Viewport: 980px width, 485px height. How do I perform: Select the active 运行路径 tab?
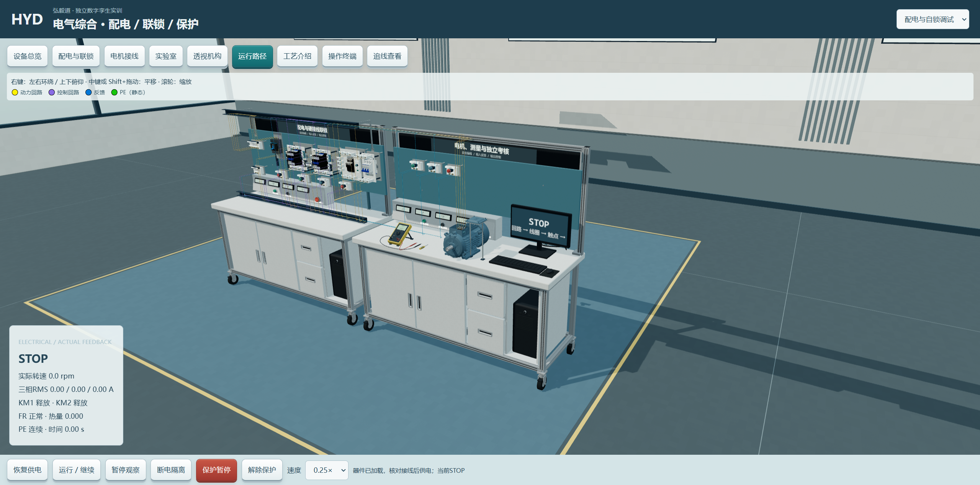click(252, 56)
